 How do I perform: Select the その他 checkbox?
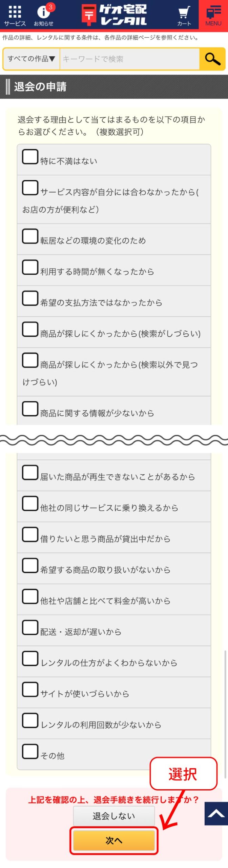tap(30, 751)
